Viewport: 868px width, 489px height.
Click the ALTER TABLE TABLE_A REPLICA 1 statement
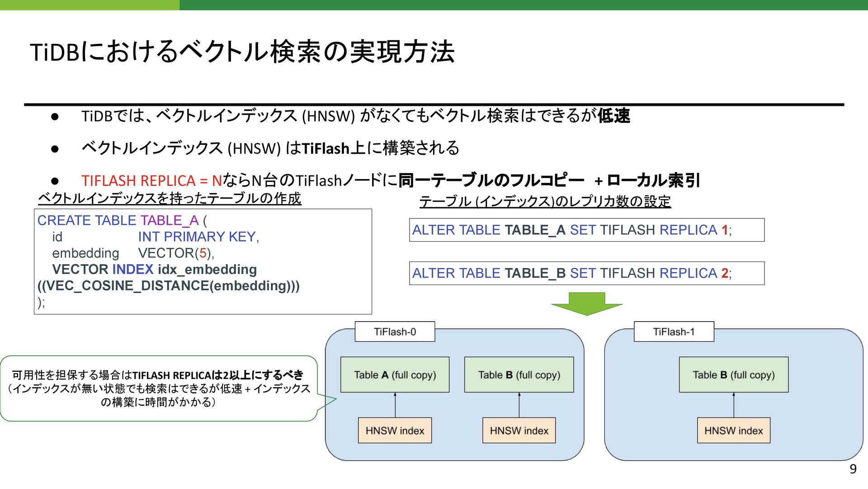click(587, 230)
